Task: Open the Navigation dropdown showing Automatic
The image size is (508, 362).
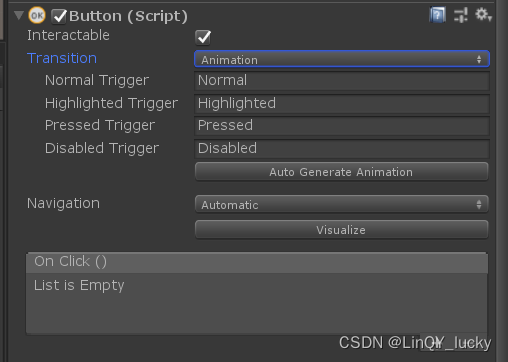Action: click(x=342, y=204)
